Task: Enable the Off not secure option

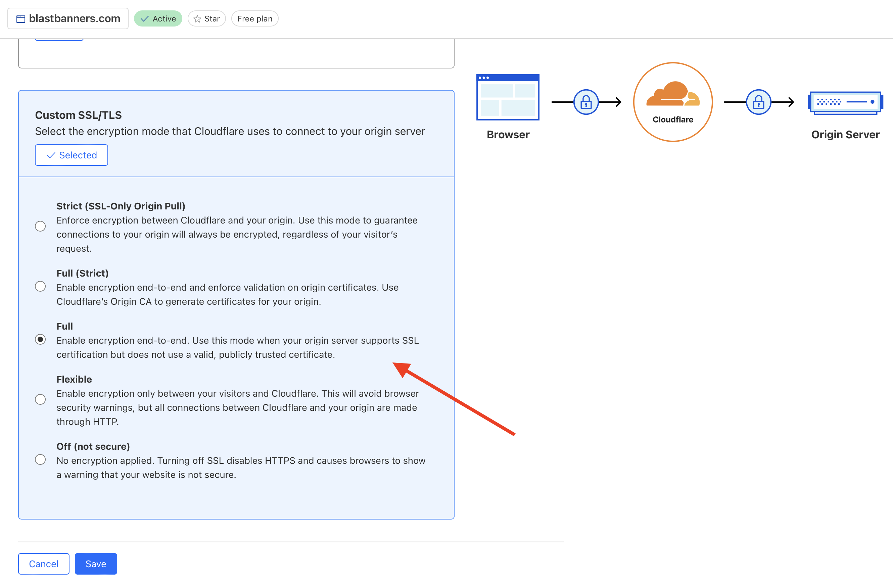Action: coord(39,460)
